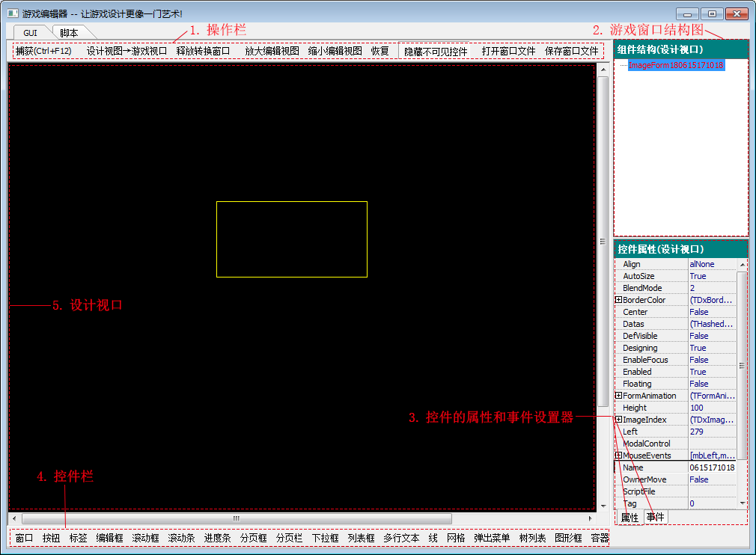Select 多行文本 control in control bar
Image resolution: width=756 pixels, height=555 pixels.
click(x=402, y=538)
